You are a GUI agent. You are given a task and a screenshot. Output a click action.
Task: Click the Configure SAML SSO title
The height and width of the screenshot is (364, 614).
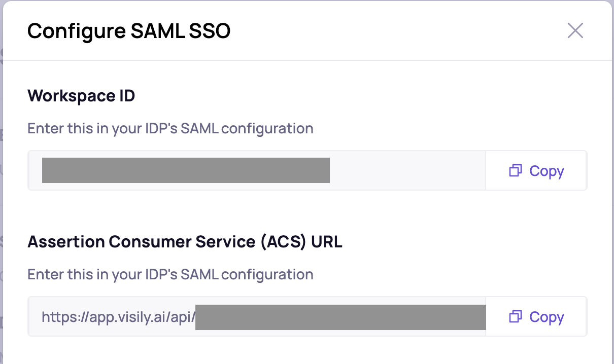coord(129,31)
